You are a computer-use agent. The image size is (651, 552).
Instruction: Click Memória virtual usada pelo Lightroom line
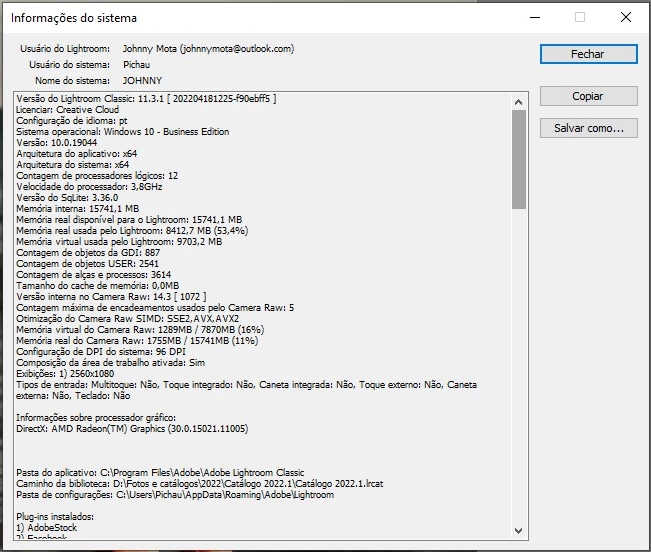click(119, 242)
